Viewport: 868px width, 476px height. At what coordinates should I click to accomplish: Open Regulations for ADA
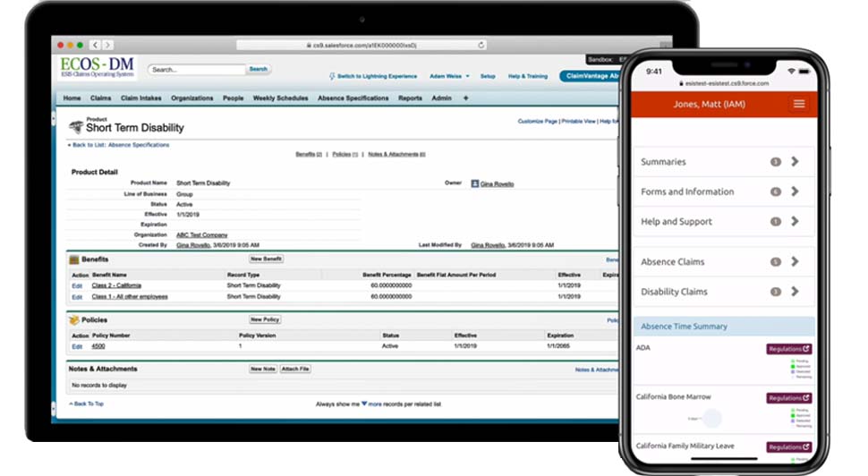[789, 349]
